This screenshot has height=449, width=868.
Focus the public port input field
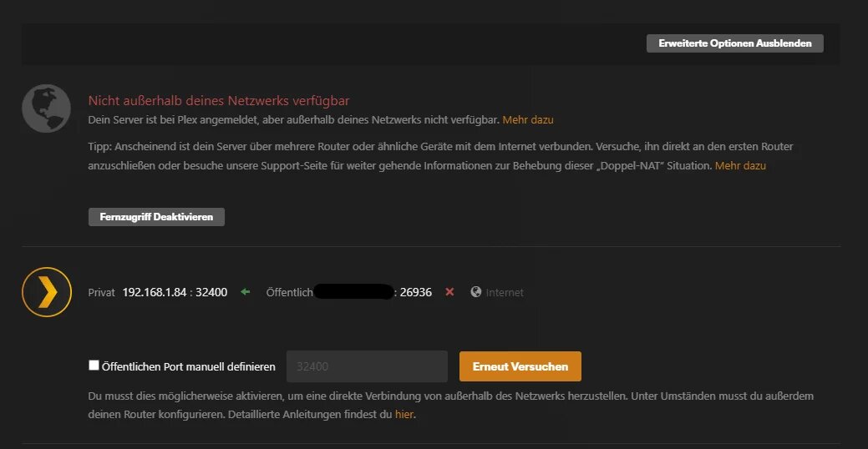tap(367, 366)
